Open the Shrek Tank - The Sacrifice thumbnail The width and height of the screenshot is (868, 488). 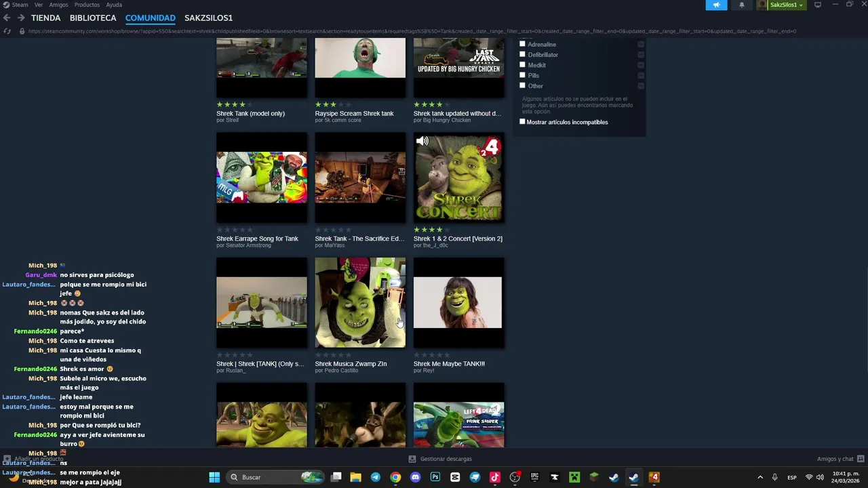click(360, 178)
